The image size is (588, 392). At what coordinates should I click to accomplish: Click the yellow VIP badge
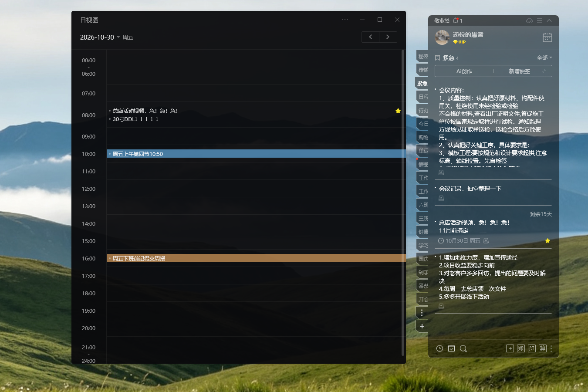tap(459, 42)
